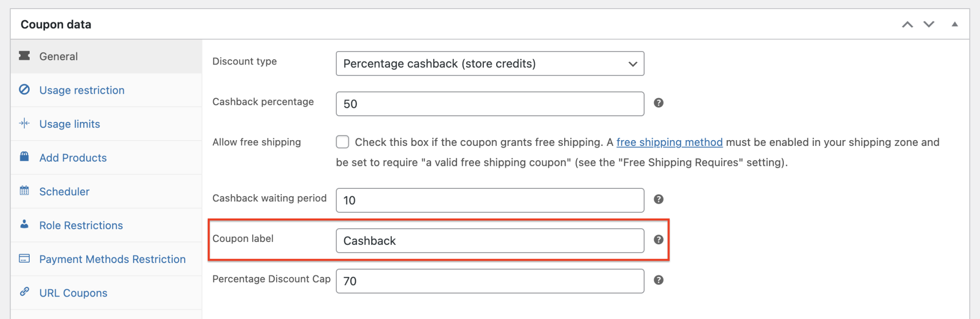Click the Usage restriction ban icon
The width and height of the screenshot is (980, 319).
(24, 89)
